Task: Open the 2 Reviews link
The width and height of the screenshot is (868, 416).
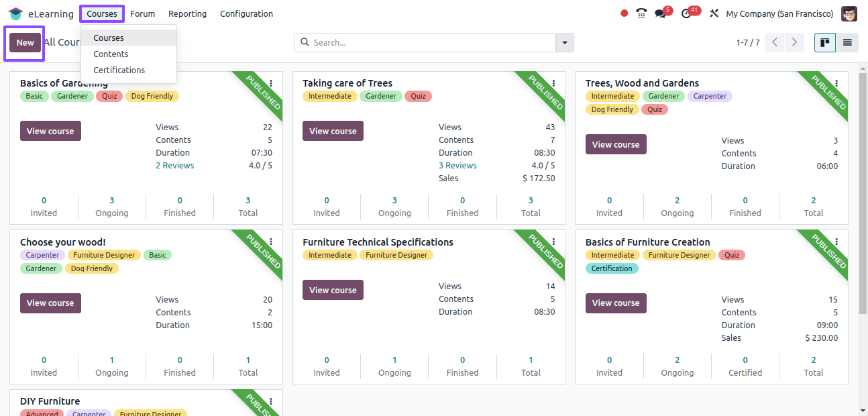Action: pos(175,166)
